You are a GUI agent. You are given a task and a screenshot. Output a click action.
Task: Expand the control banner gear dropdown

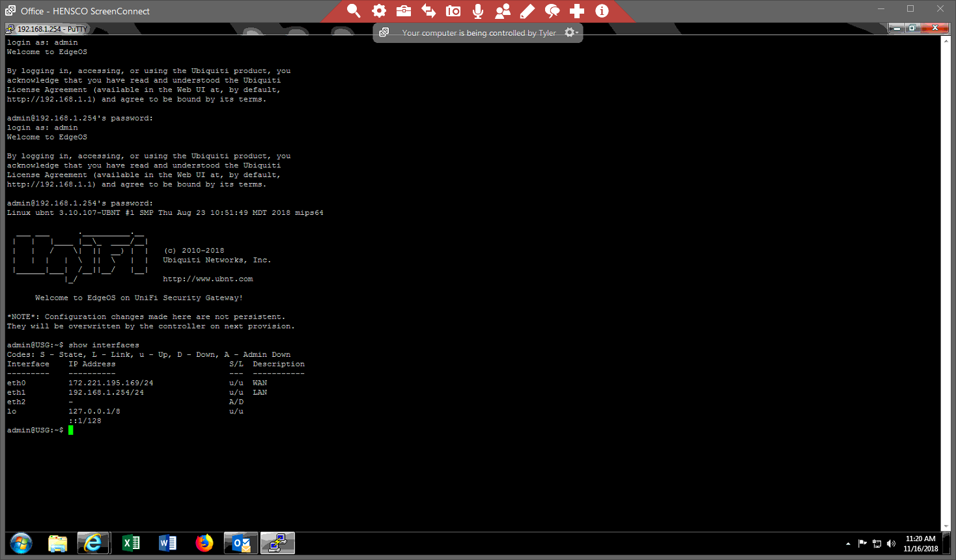[x=571, y=33]
